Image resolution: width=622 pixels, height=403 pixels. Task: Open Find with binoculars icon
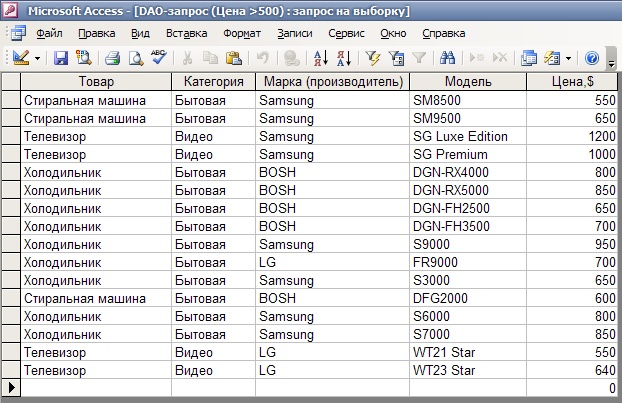click(x=447, y=58)
